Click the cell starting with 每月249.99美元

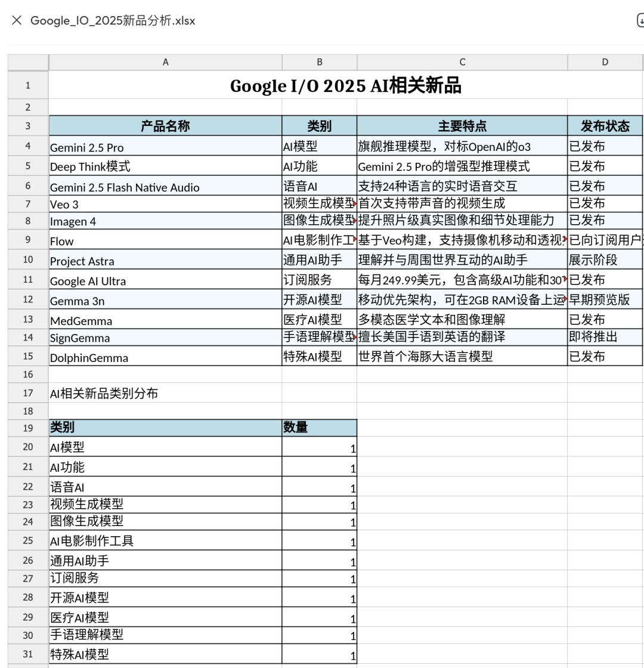(x=462, y=280)
